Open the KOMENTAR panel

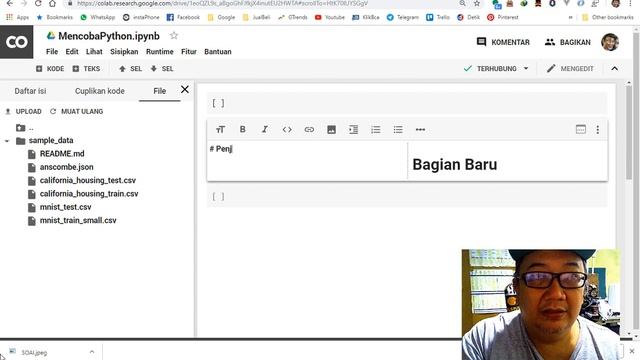click(503, 42)
